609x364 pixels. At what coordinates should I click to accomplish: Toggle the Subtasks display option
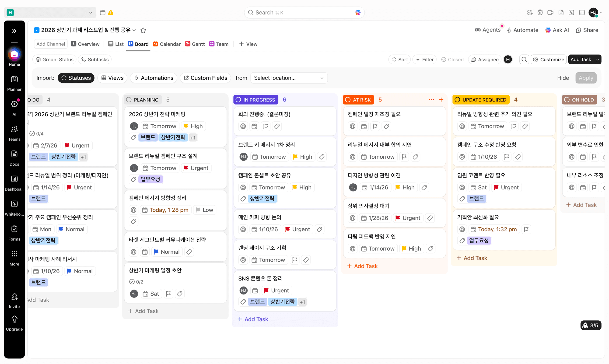(95, 59)
